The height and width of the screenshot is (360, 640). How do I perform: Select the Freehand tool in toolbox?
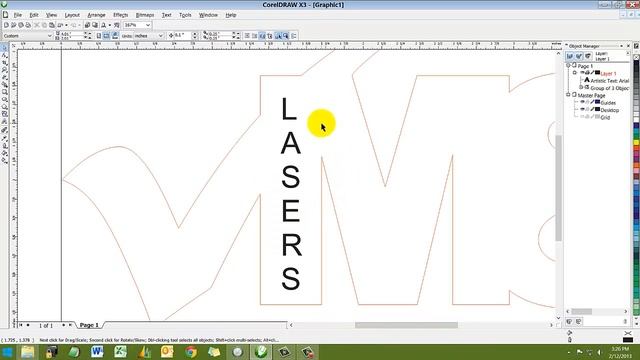tap(4, 77)
